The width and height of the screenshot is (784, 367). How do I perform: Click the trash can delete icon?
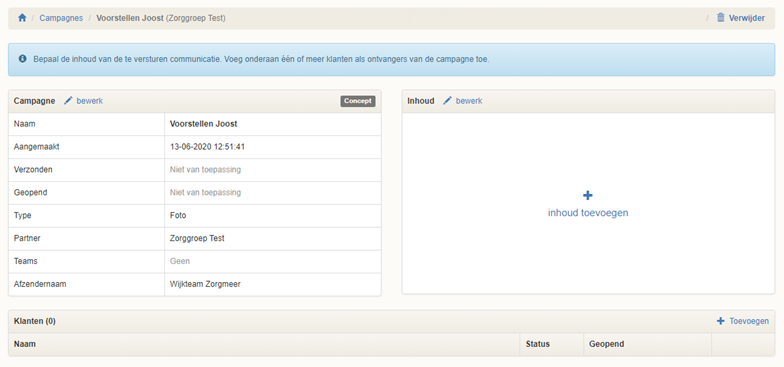[720, 18]
